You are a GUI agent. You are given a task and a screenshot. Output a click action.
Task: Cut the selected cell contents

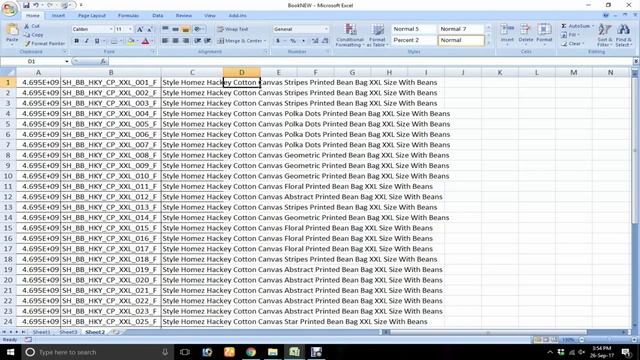coord(32,26)
